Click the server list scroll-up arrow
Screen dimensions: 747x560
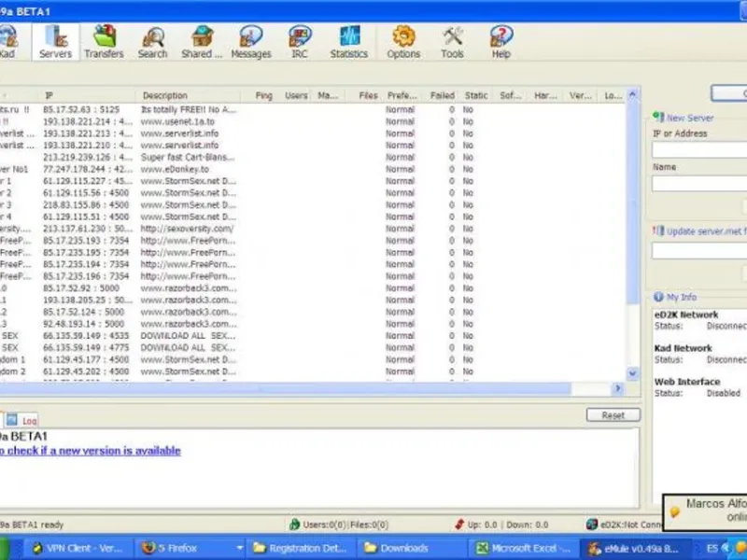[x=633, y=94]
